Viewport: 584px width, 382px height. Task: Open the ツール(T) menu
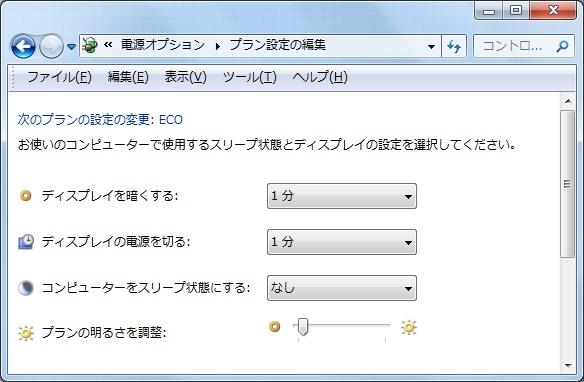tap(250, 77)
